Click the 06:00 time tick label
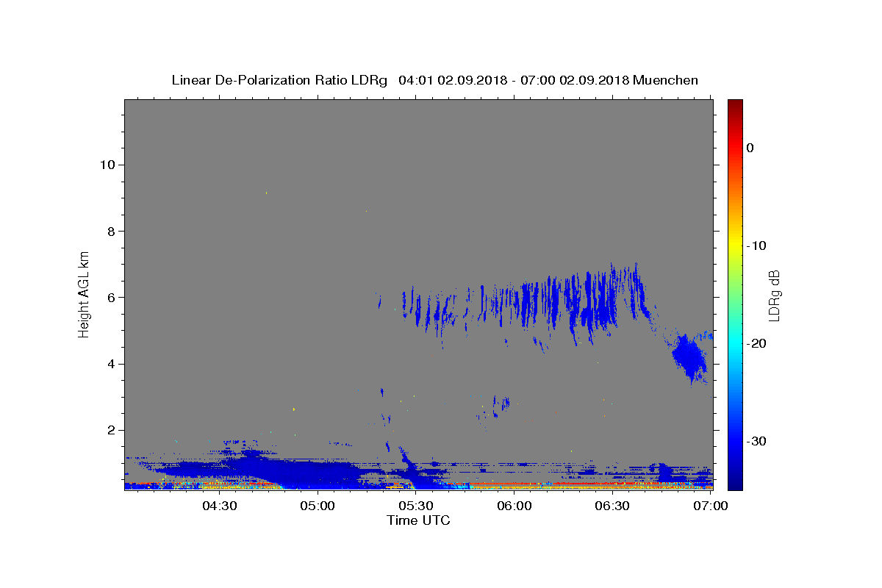The width and height of the screenshot is (882, 588). (514, 506)
